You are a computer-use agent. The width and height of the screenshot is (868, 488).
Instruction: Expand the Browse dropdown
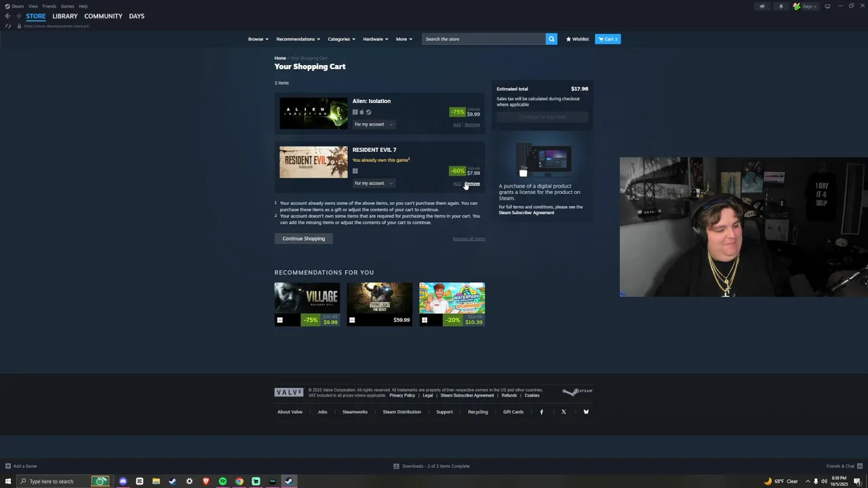[x=258, y=39]
